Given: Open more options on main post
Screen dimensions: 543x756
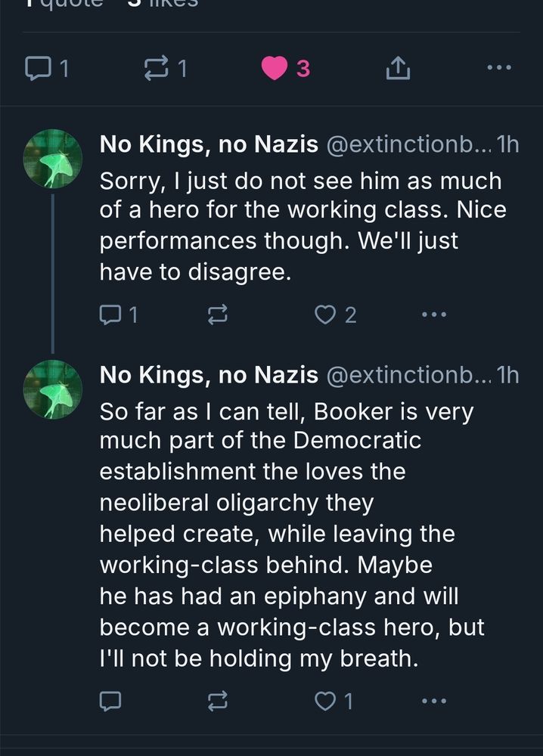Looking at the screenshot, I should pyautogui.click(x=498, y=69).
